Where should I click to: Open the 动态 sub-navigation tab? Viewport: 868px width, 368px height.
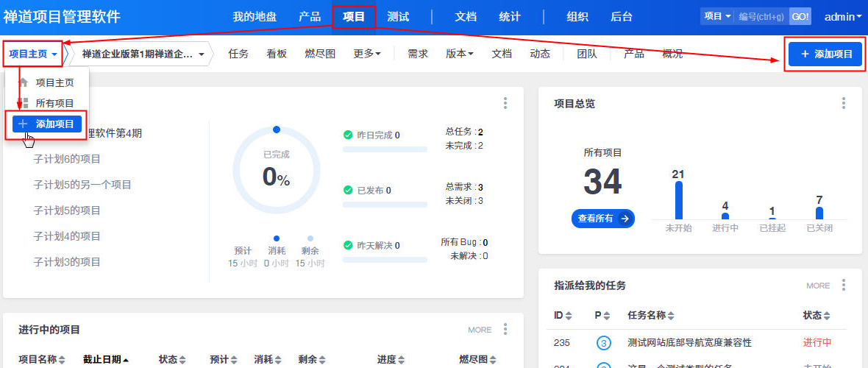(x=540, y=54)
